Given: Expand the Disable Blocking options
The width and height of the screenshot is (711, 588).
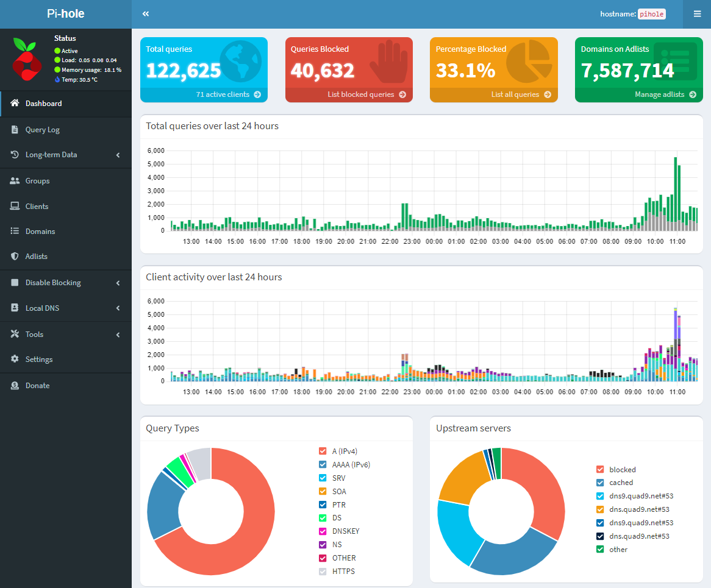Looking at the screenshot, I should click(x=118, y=283).
